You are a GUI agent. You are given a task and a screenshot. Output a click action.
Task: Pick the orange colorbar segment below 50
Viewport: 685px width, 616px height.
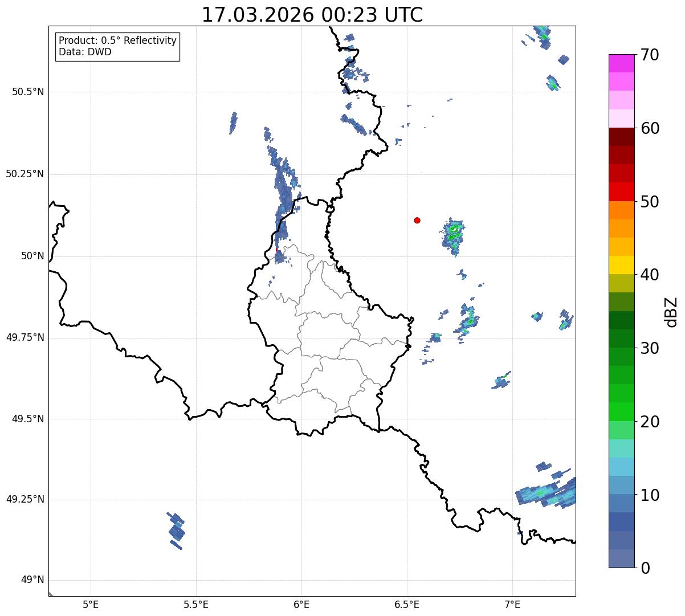click(x=621, y=210)
